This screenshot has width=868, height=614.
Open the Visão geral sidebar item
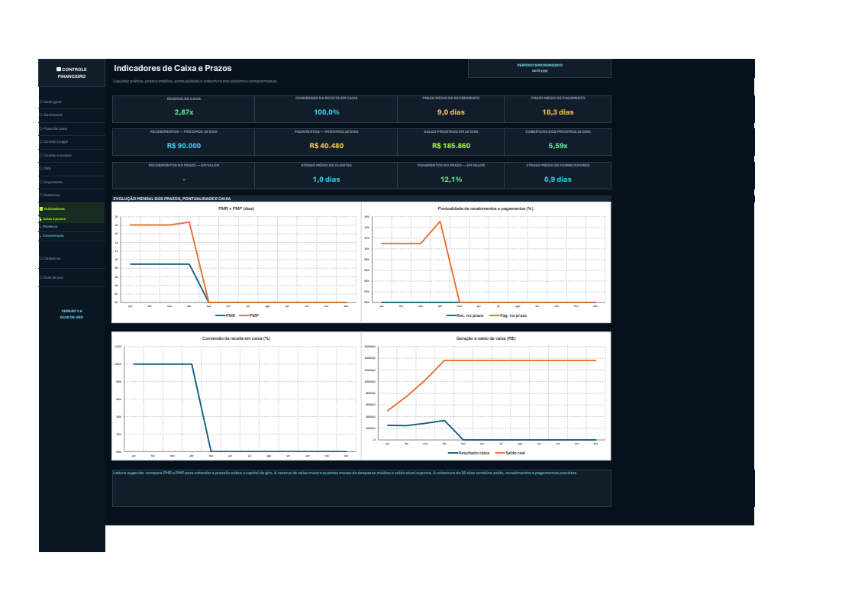pos(72,102)
